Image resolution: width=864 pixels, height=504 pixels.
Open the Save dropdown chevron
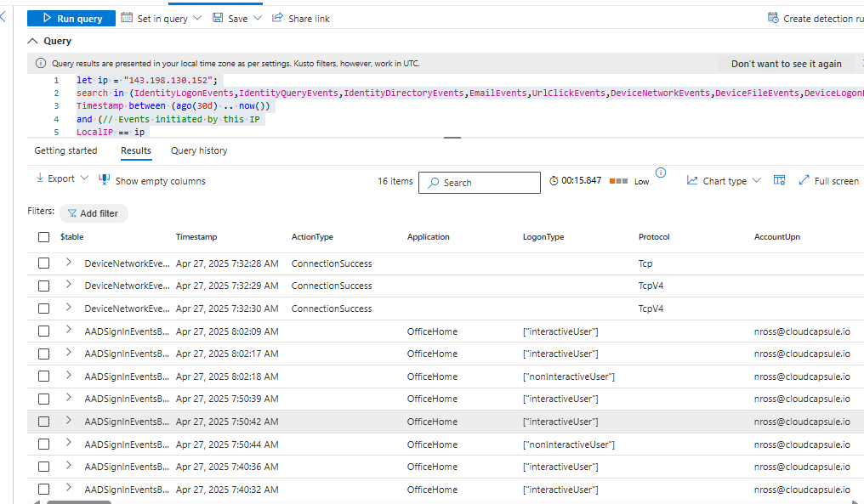pyautogui.click(x=258, y=18)
